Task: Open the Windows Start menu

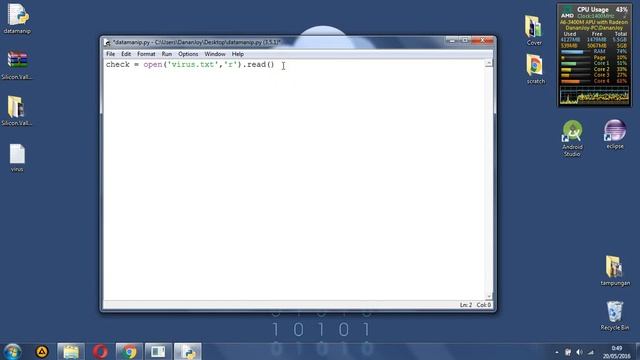Action: [13, 351]
